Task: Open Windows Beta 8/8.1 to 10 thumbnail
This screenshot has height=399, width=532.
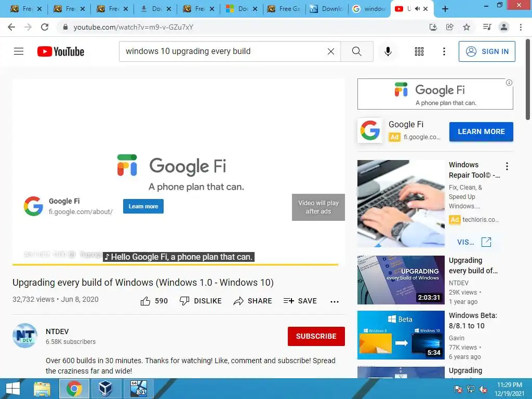Action: click(401, 335)
